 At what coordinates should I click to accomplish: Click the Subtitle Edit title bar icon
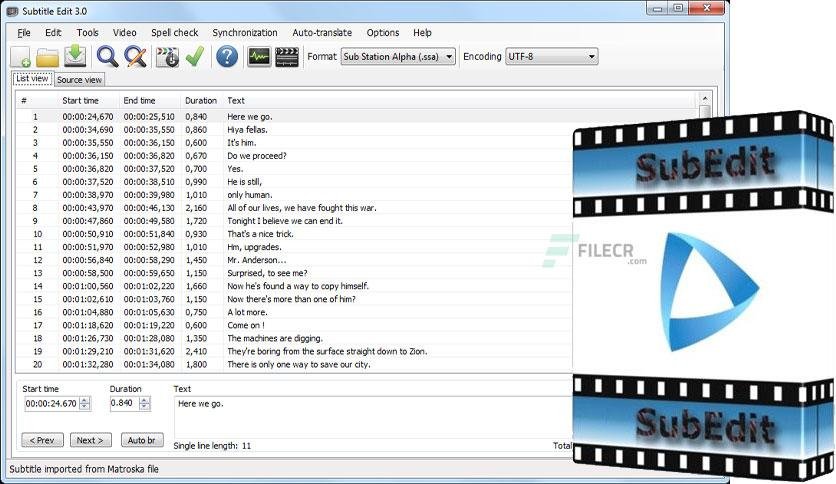coord(12,11)
